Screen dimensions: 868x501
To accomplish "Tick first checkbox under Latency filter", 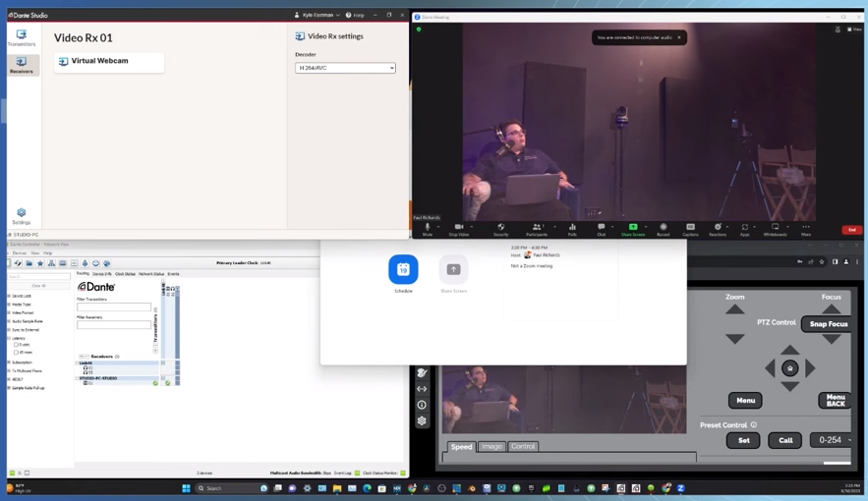I will point(16,345).
